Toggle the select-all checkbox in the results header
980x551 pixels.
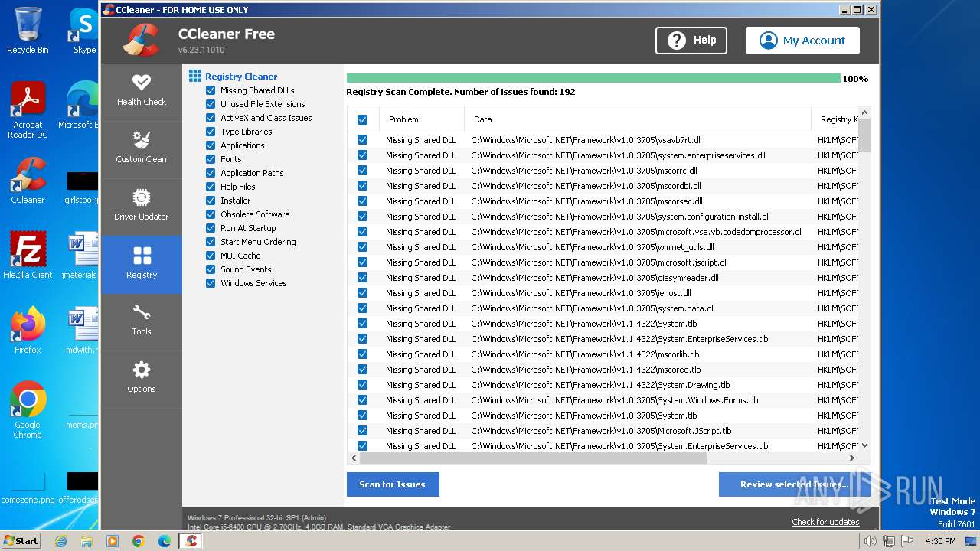[x=362, y=119]
